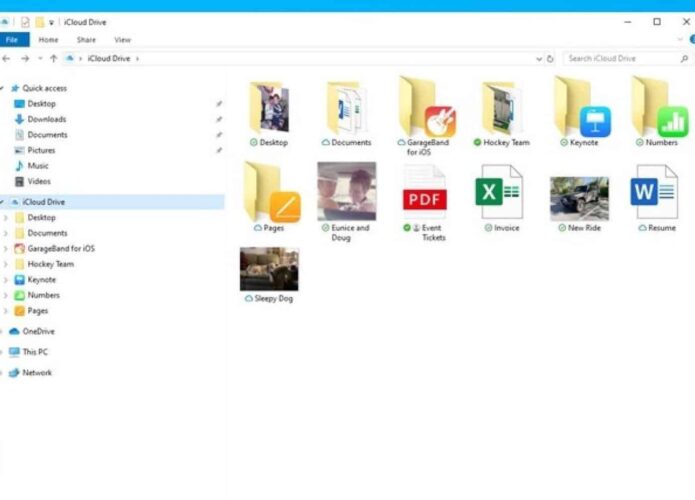The height and width of the screenshot is (500, 695).
Task: Open Desktop under Quick access
Action: point(41,104)
